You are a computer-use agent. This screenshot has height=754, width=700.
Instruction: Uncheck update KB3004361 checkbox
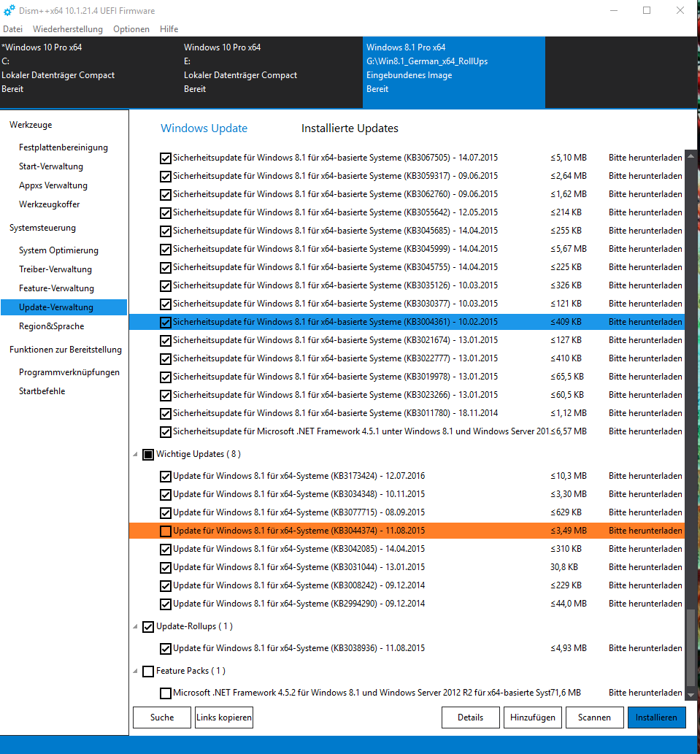166,322
